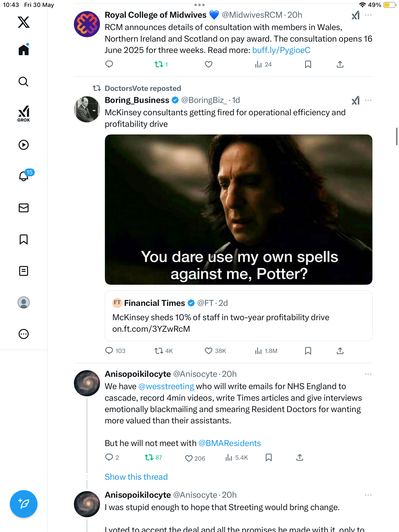Viewport: 399px width, 532px height.
Task: Click Show this thread link
Action: pyautogui.click(x=136, y=477)
